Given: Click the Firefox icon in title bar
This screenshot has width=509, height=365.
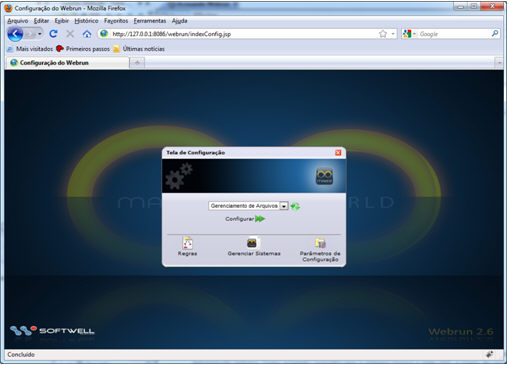Looking at the screenshot, I should click(9, 8).
